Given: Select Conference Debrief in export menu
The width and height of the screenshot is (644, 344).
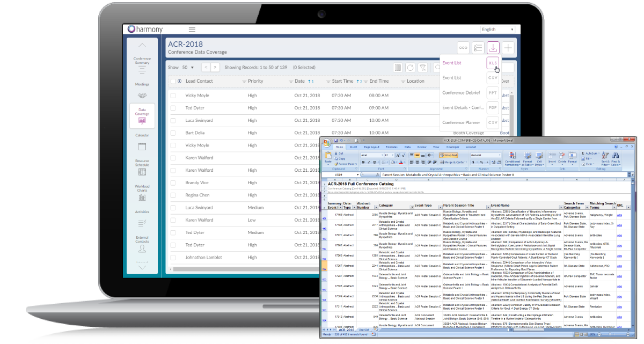Looking at the screenshot, I should point(461,93).
